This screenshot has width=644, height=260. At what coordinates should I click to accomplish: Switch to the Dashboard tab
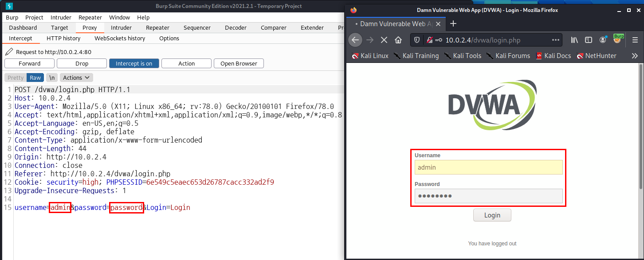point(23,27)
